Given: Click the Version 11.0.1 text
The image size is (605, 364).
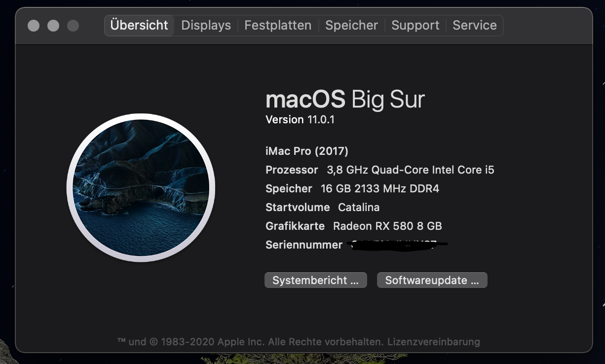Looking at the screenshot, I should tap(300, 119).
